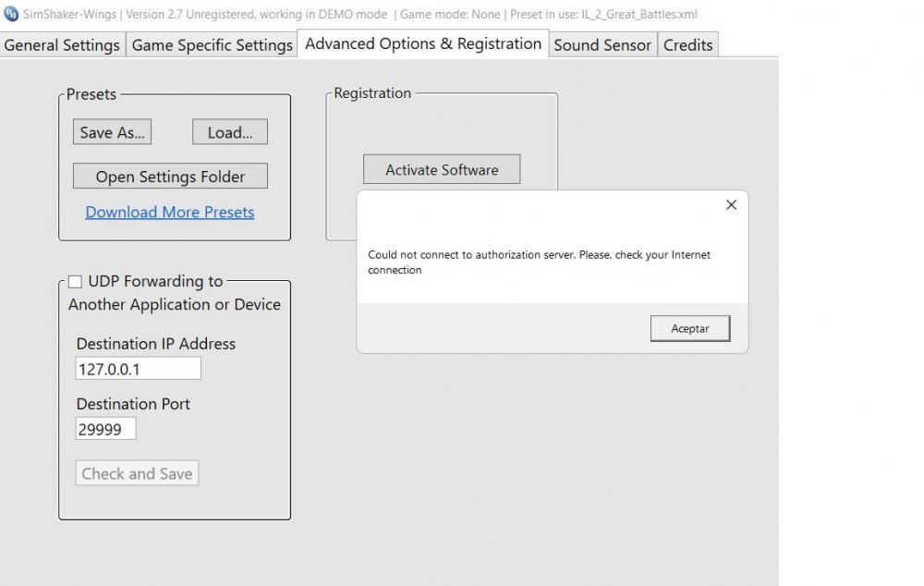Open the Game Specific Settings tab
Viewport: 924px width, 586px height.
coord(212,45)
